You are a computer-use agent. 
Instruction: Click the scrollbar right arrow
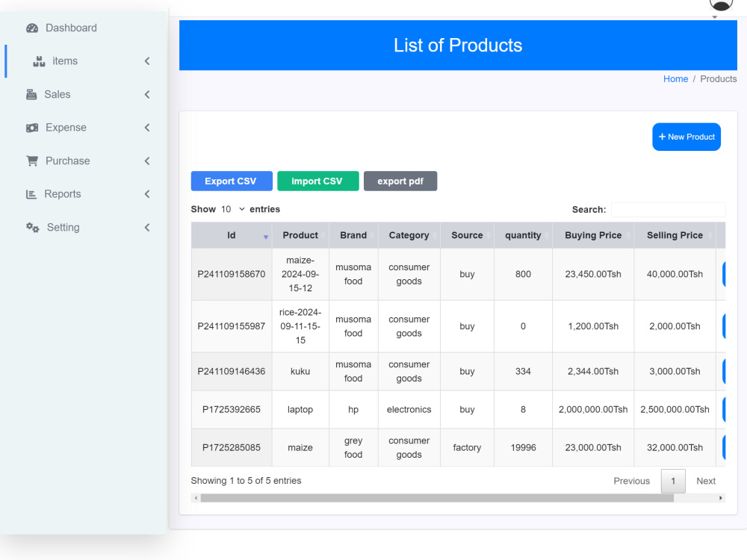(720, 498)
